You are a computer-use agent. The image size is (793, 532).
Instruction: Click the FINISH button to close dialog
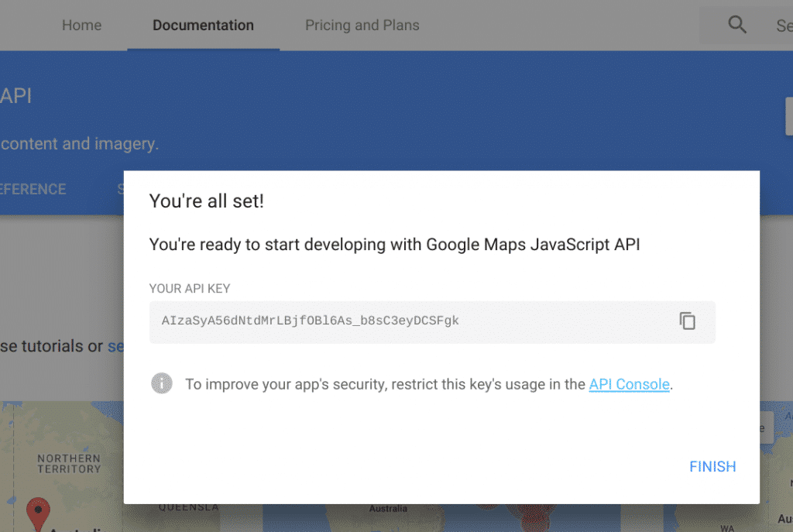712,466
